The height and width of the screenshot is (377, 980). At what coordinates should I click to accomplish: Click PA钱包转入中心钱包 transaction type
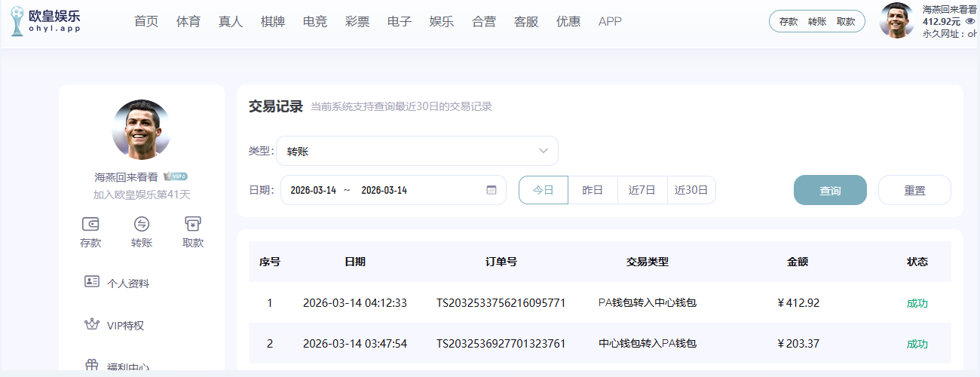click(x=648, y=303)
